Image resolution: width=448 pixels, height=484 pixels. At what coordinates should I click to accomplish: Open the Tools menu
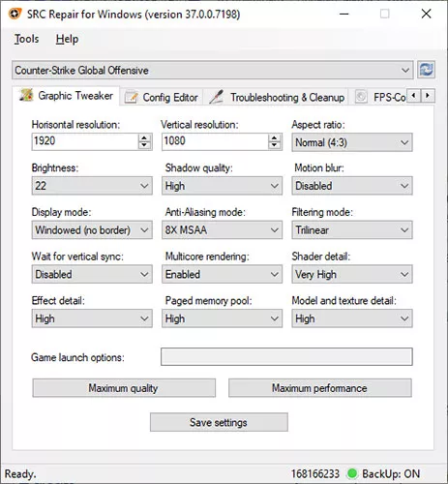(26, 39)
